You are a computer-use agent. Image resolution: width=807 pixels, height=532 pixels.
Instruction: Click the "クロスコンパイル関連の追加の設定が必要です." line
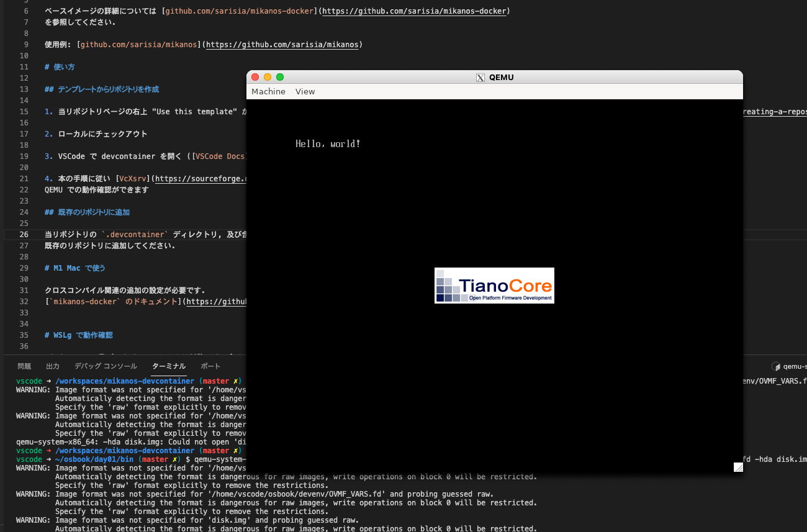tap(125, 291)
